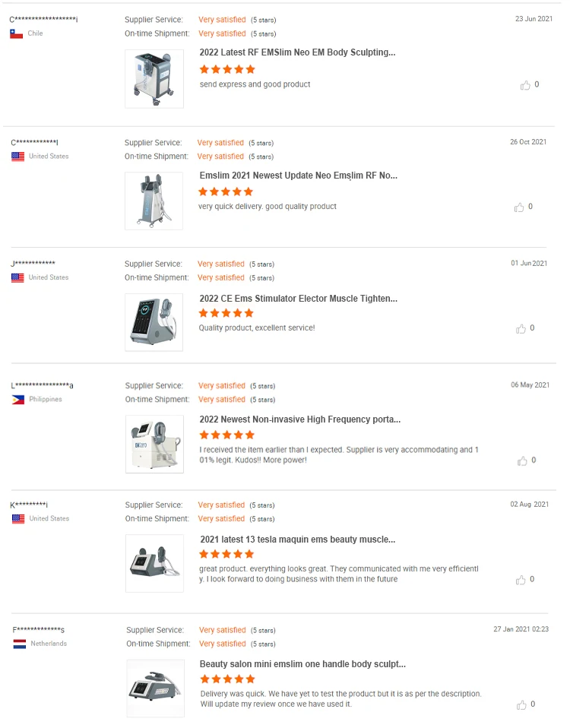View the EMSlim Neo body sculpting machine thumbnail
570x728 pixels.
(x=154, y=79)
